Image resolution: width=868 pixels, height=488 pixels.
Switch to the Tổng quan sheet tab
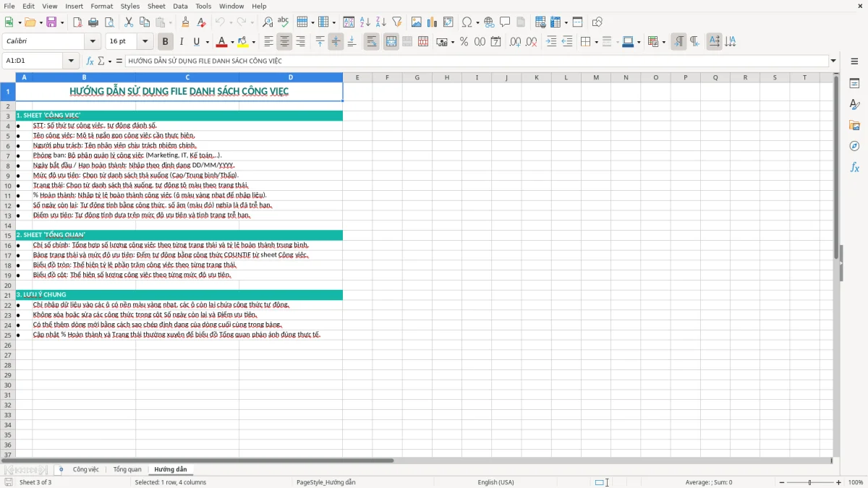pos(127,470)
